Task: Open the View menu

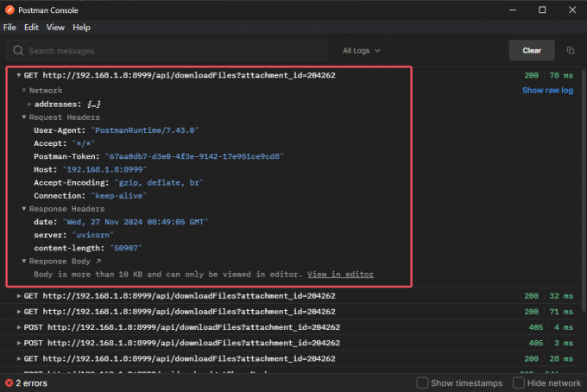Action: [55, 28]
